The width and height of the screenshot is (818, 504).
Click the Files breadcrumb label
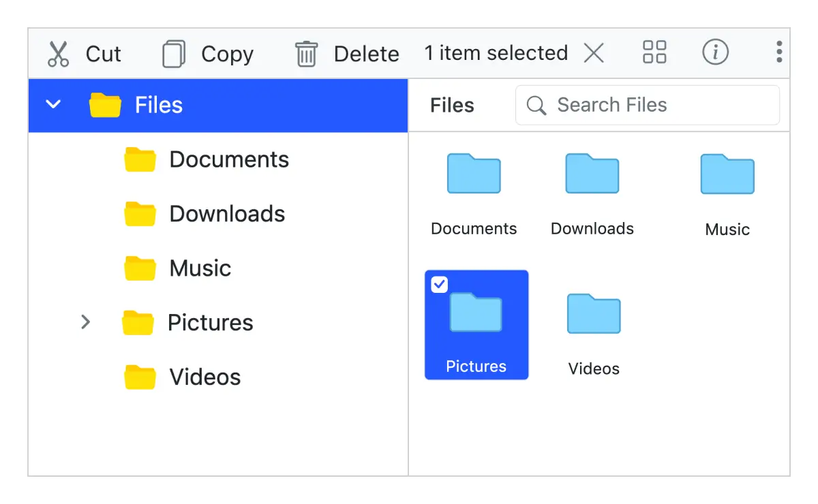pos(452,105)
